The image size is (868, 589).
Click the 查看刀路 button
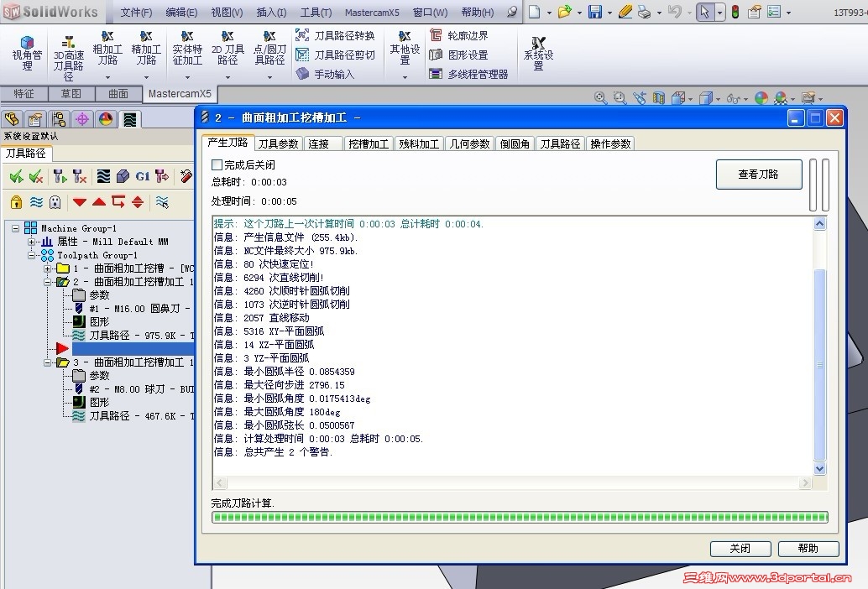(x=758, y=175)
